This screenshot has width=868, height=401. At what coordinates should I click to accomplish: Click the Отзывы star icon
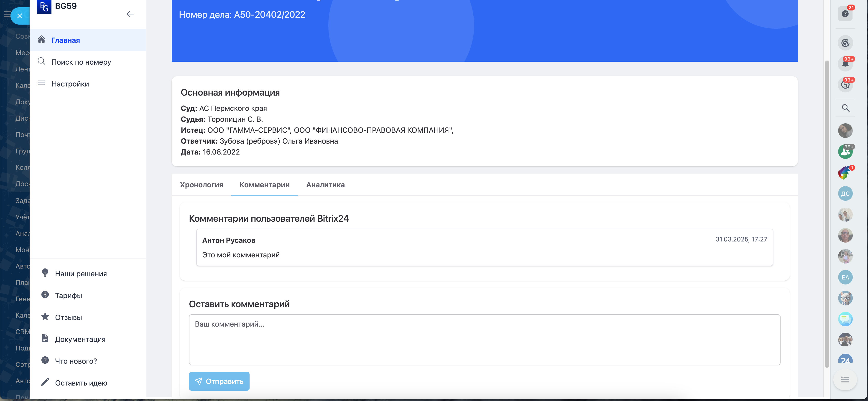(x=45, y=317)
